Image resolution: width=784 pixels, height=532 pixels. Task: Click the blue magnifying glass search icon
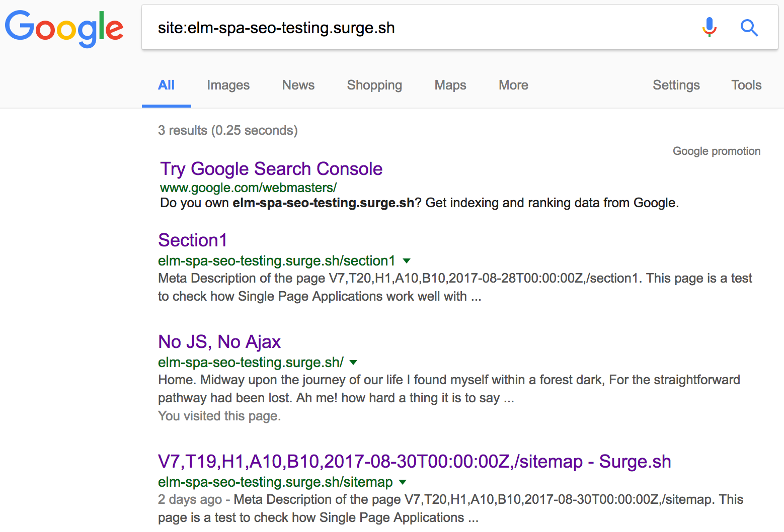pos(749,28)
